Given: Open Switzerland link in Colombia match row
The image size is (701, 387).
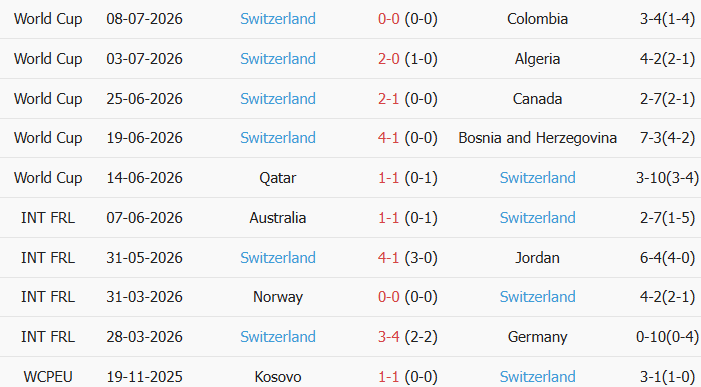Looking at the screenshot, I should click(278, 19).
